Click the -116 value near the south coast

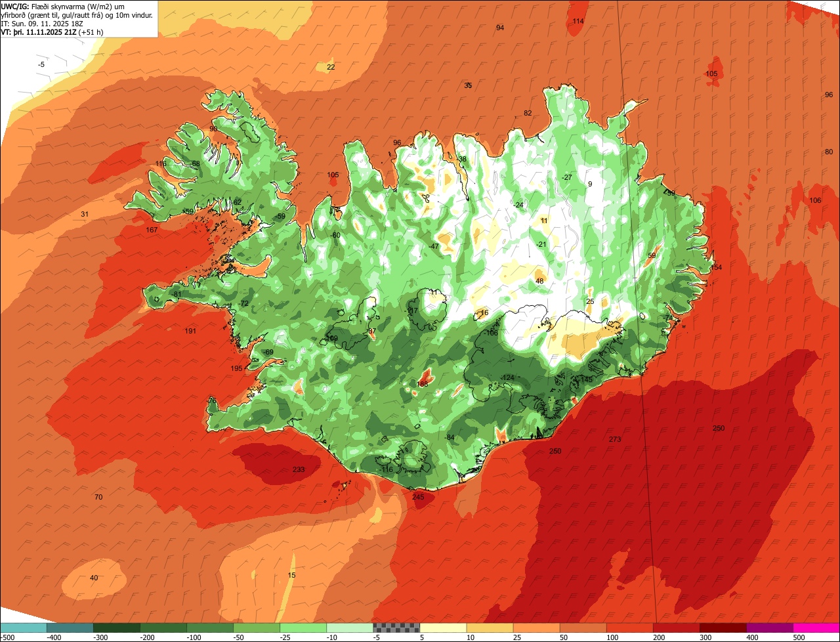(x=385, y=469)
